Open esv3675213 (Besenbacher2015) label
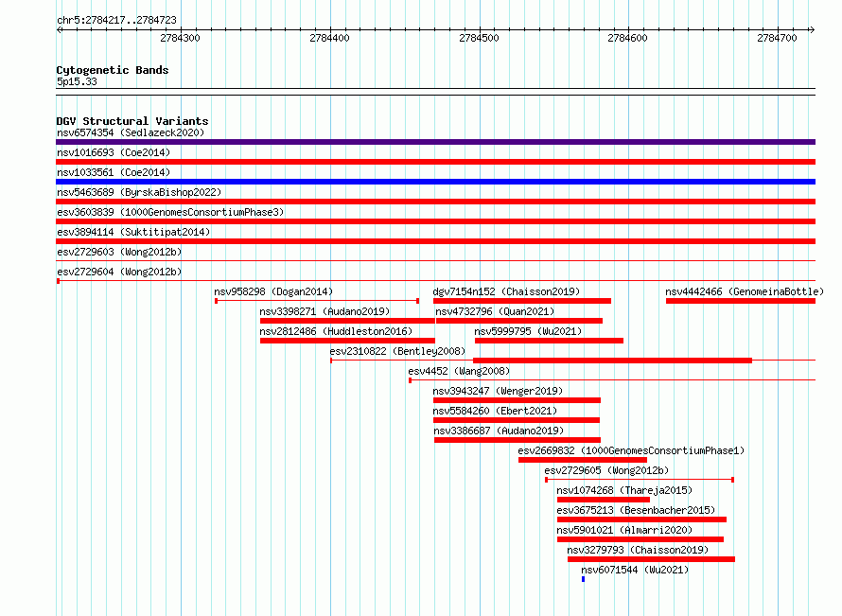842x616 pixels. (636, 510)
